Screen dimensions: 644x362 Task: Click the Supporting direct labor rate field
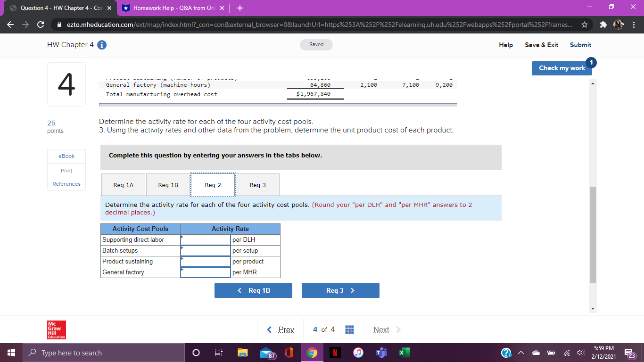206,239
